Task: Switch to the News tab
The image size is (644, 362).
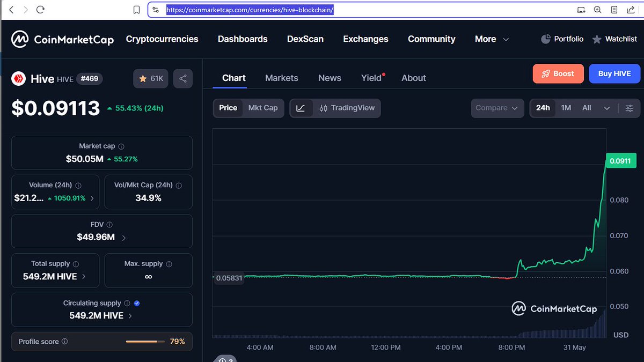Action: pos(330,78)
